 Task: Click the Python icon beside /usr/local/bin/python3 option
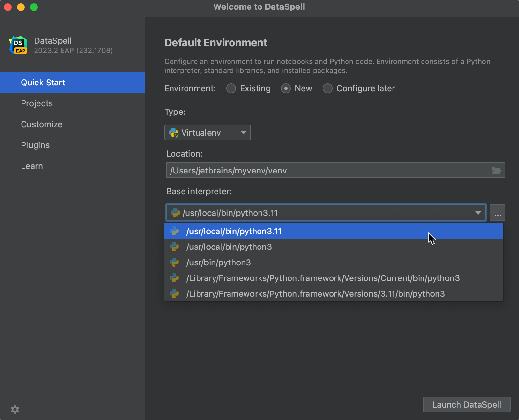(174, 247)
